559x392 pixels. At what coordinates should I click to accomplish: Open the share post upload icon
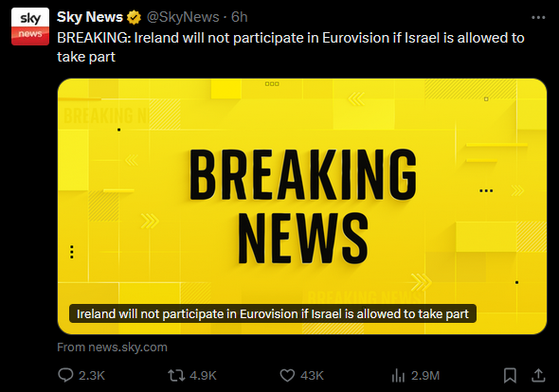coord(538,375)
